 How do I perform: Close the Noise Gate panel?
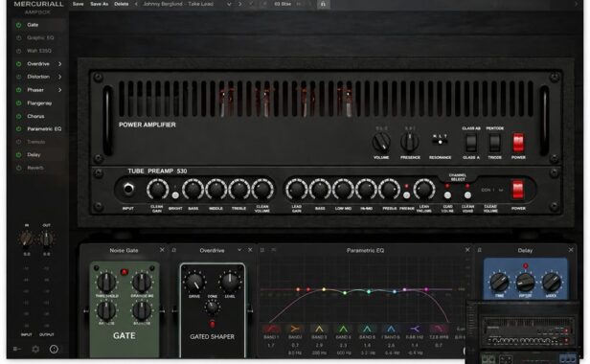(162, 250)
